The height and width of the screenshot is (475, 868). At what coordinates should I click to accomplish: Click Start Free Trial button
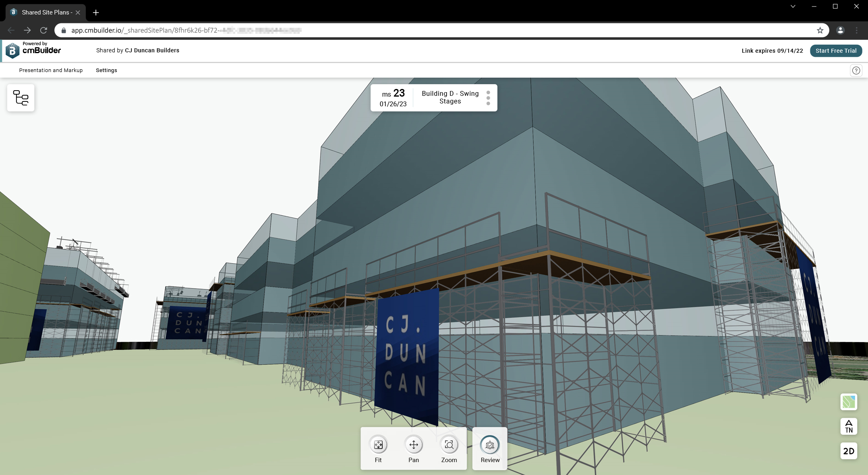pyautogui.click(x=836, y=51)
